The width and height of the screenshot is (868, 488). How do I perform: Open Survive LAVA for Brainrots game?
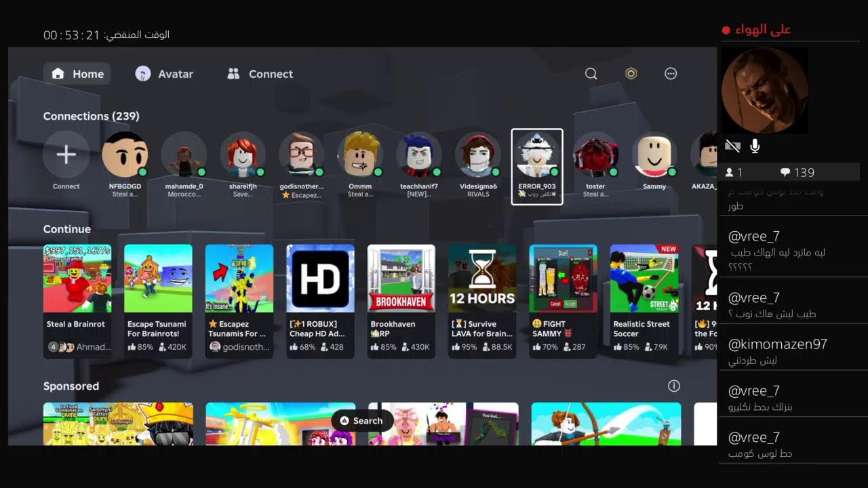click(482, 301)
